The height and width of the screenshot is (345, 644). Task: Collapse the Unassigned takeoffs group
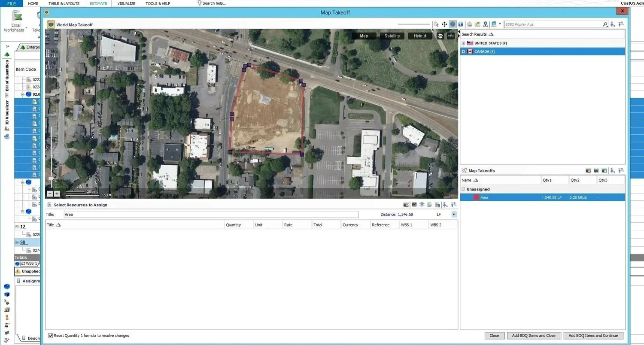click(463, 189)
